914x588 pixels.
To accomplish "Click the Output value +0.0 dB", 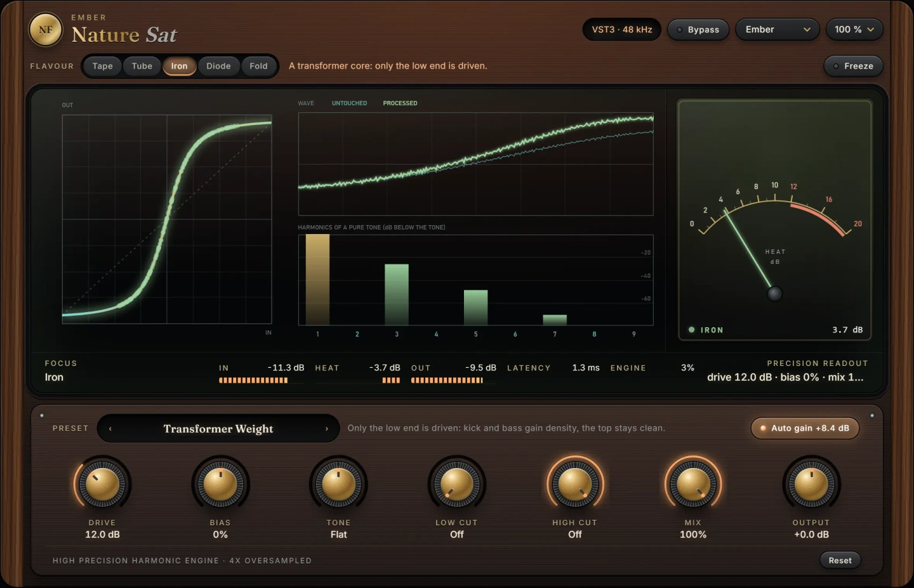I will coord(811,535).
